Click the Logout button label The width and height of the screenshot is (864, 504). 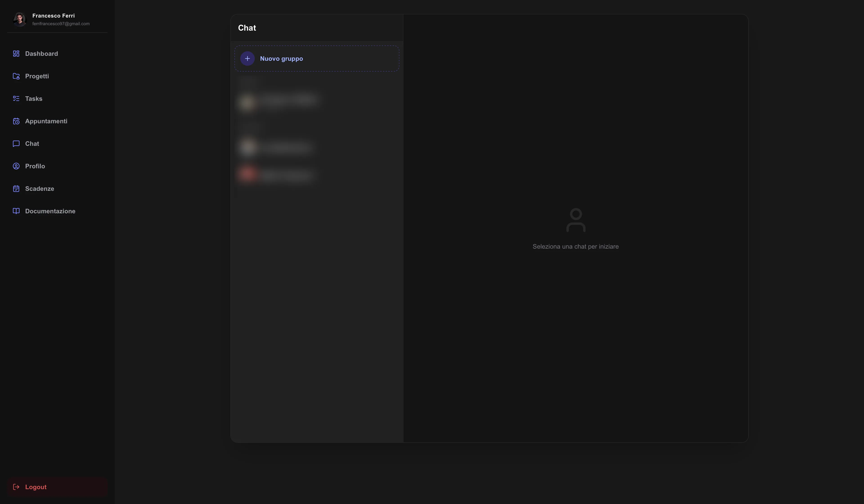tap(36, 487)
